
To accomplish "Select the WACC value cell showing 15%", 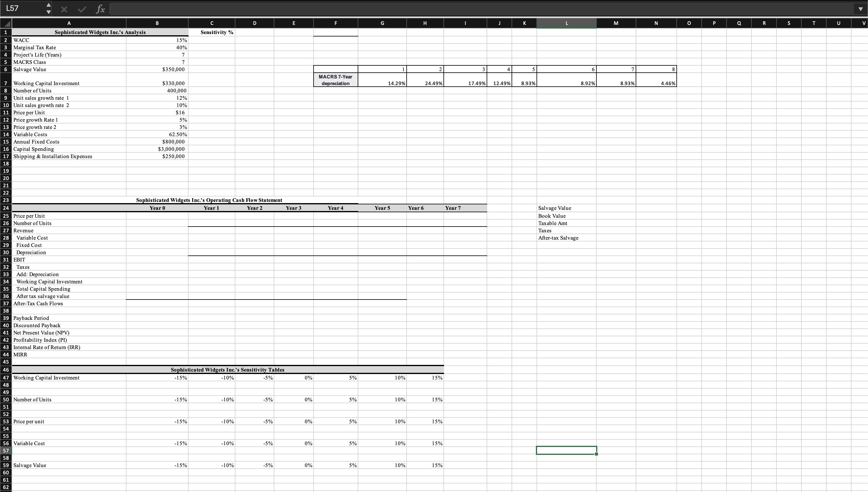I will 157,40.
